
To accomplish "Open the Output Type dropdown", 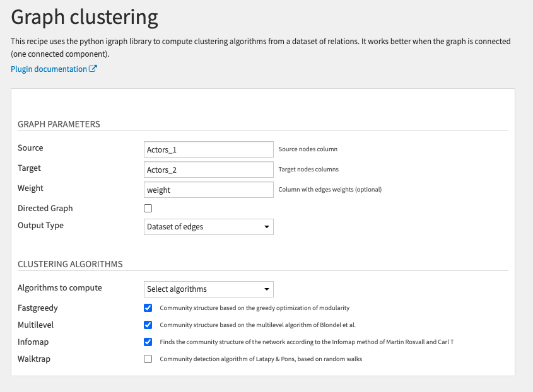I will [x=209, y=226].
